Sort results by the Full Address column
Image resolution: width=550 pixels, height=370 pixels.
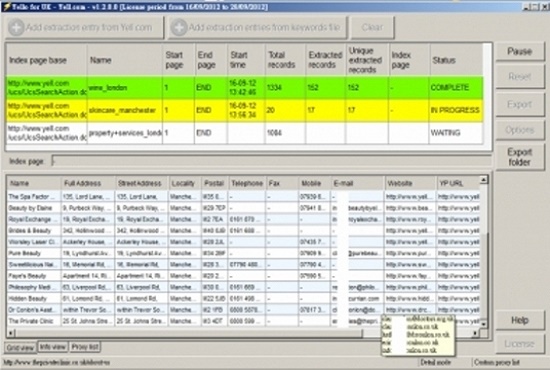coord(88,183)
